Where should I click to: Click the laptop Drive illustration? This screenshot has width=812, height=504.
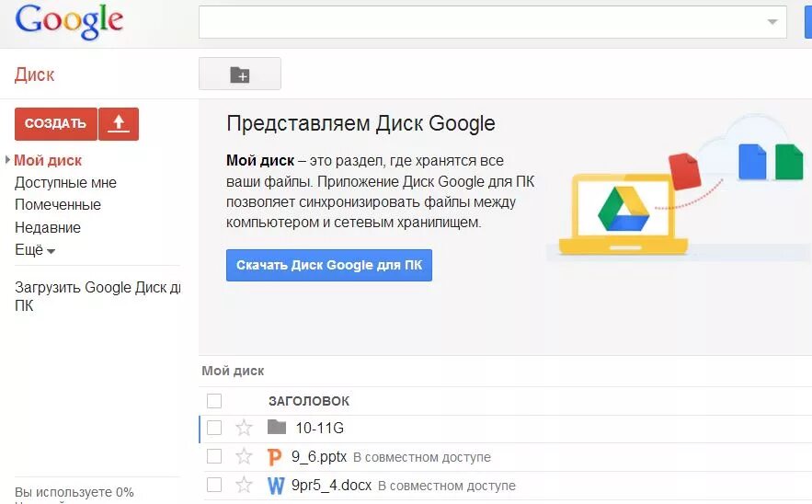[x=623, y=213]
